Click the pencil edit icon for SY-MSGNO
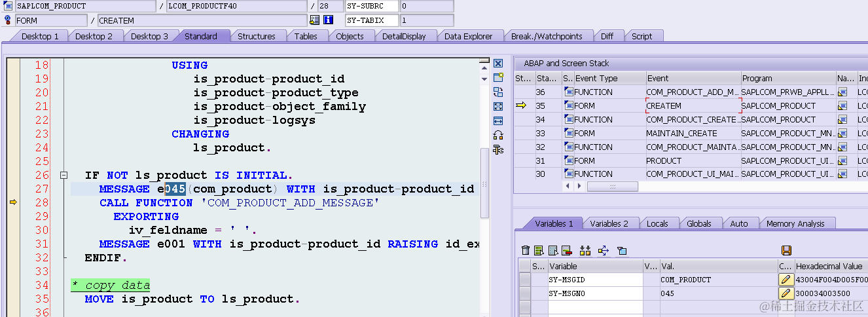Screen dimensions: 868x317 (x=786, y=293)
